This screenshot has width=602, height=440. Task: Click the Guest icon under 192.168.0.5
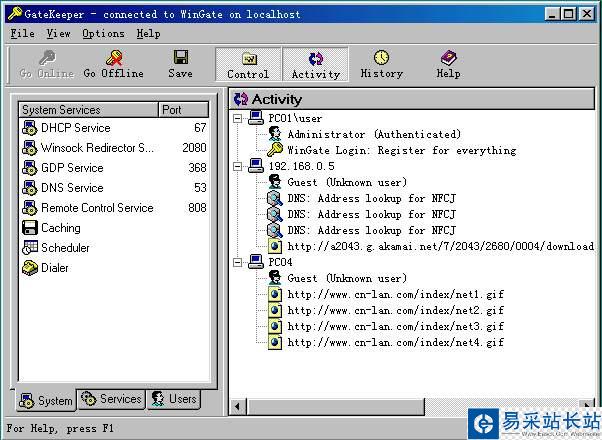pyautogui.click(x=275, y=182)
